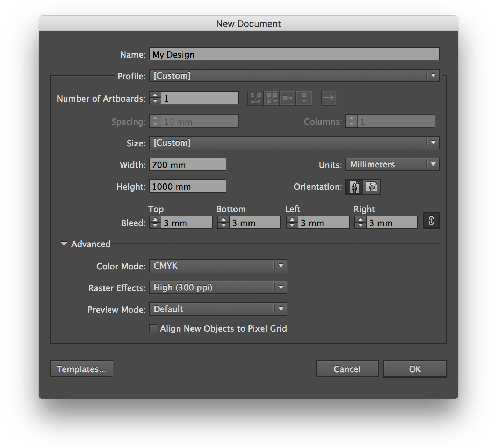Toggle the bleed link chain icon
This screenshot has width=497, height=448.
tap(431, 221)
